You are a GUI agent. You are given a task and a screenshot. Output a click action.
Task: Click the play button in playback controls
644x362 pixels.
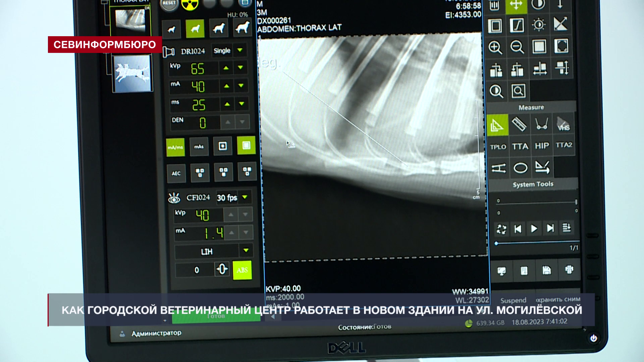[x=534, y=229]
